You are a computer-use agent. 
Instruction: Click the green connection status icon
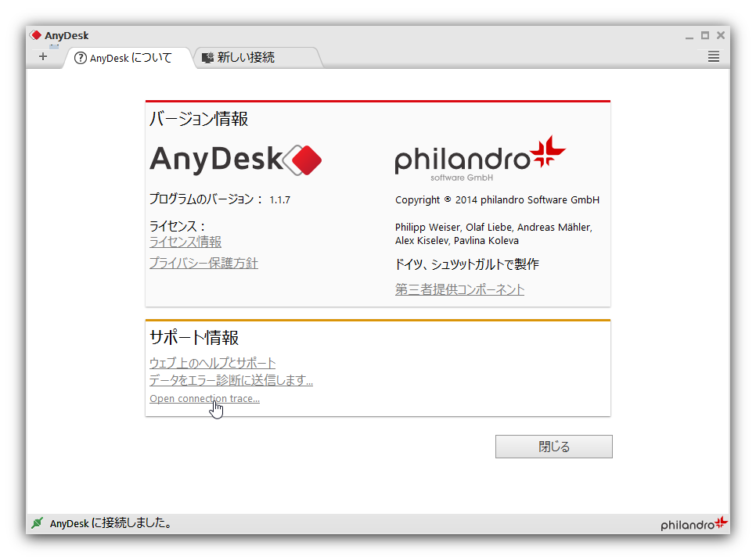coord(36,522)
